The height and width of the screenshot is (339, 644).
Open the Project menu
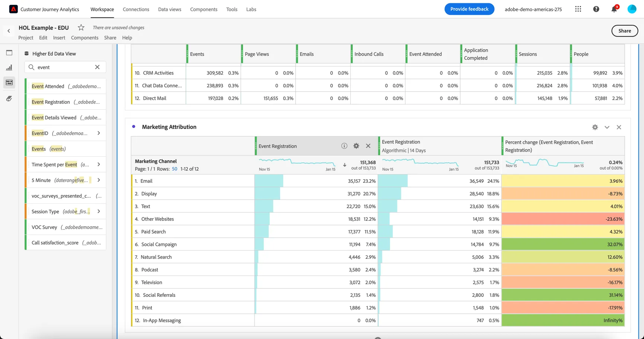pyautogui.click(x=26, y=38)
